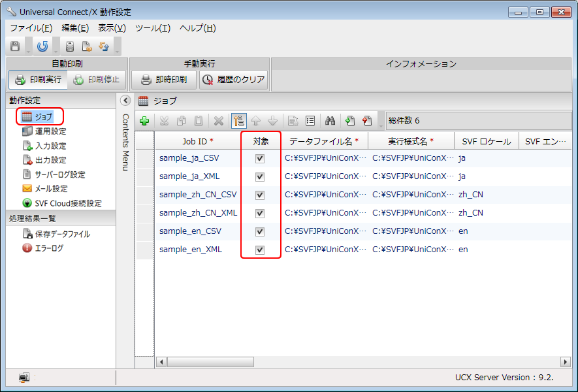Open 入力設定 in the sidebar
The width and height of the screenshot is (578, 392).
point(44,146)
